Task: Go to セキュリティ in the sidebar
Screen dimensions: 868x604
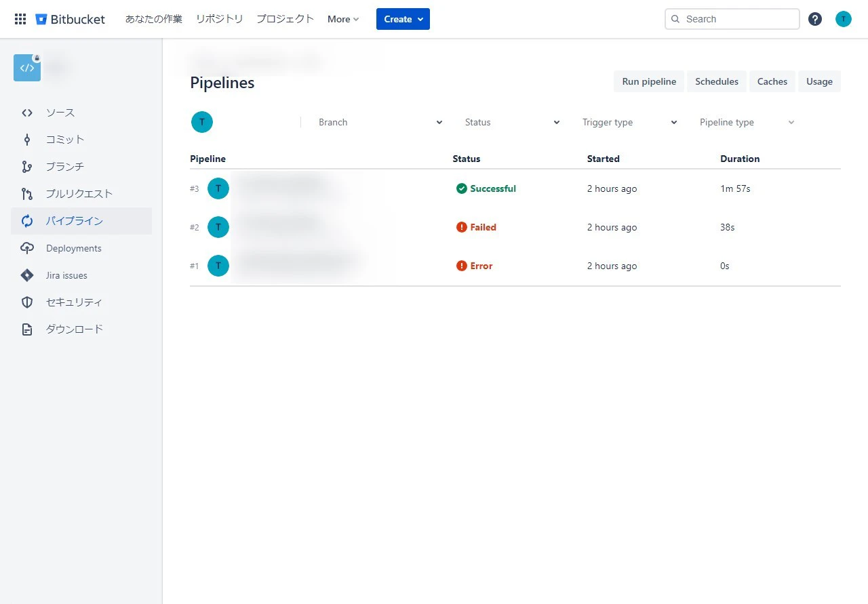Action: point(81,302)
